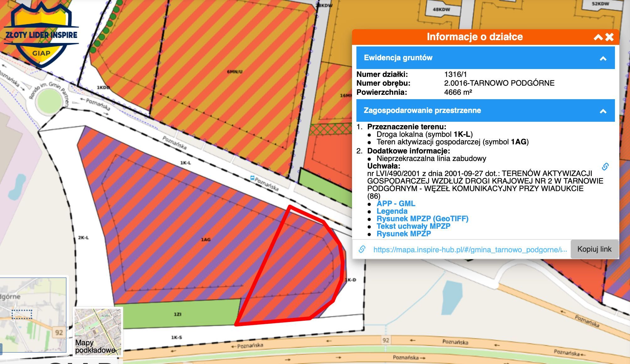
Task: Click the 48KDW label at top
Action: coord(441,9)
